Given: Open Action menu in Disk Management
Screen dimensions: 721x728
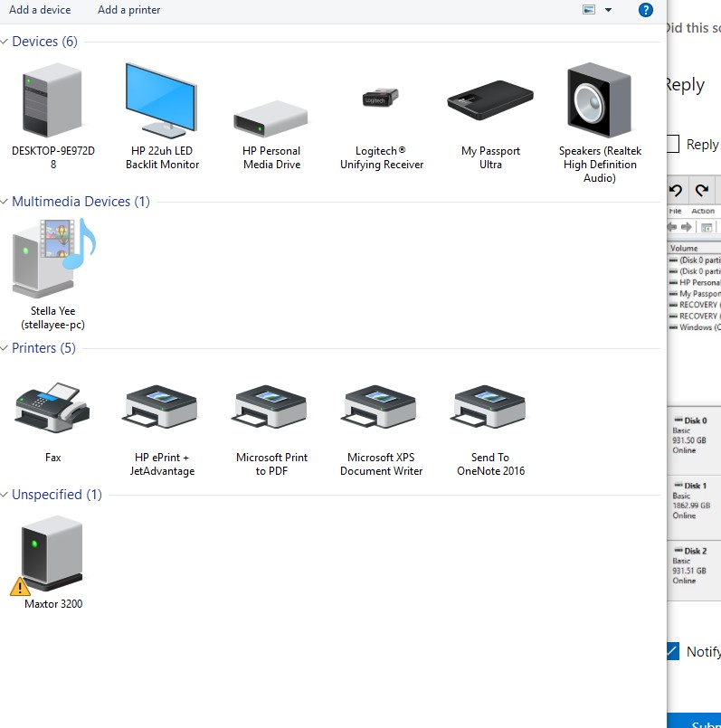Looking at the screenshot, I should (x=703, y=212).
